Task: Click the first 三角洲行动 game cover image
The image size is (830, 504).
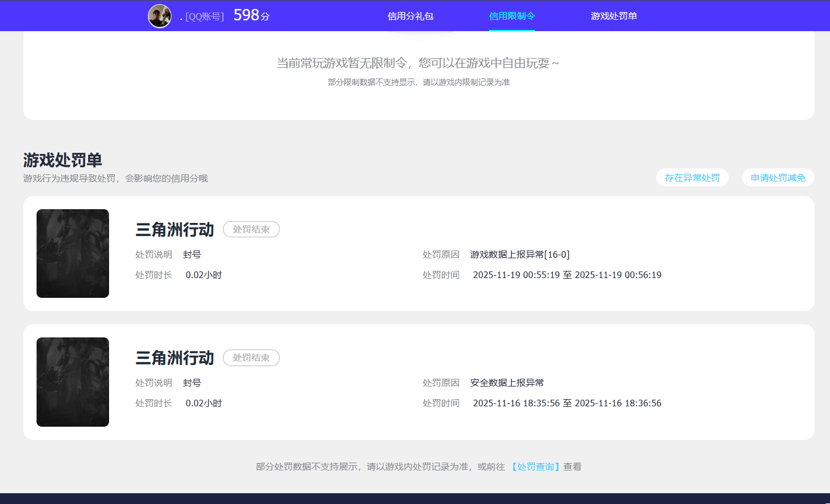Action: tap(73, 253)
